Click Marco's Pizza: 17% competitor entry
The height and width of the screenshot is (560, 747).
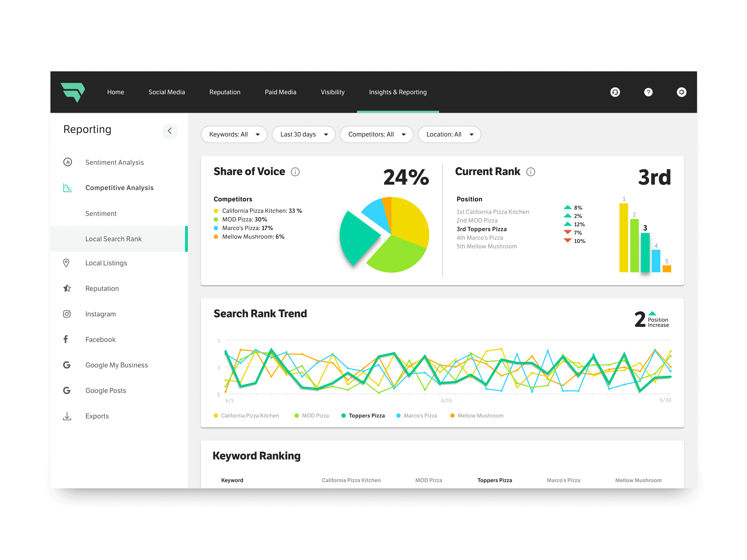coord(243,228)
